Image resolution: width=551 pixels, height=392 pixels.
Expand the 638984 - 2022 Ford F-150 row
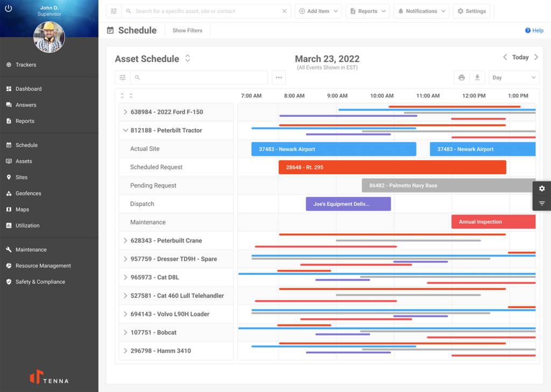click(125, 112)
